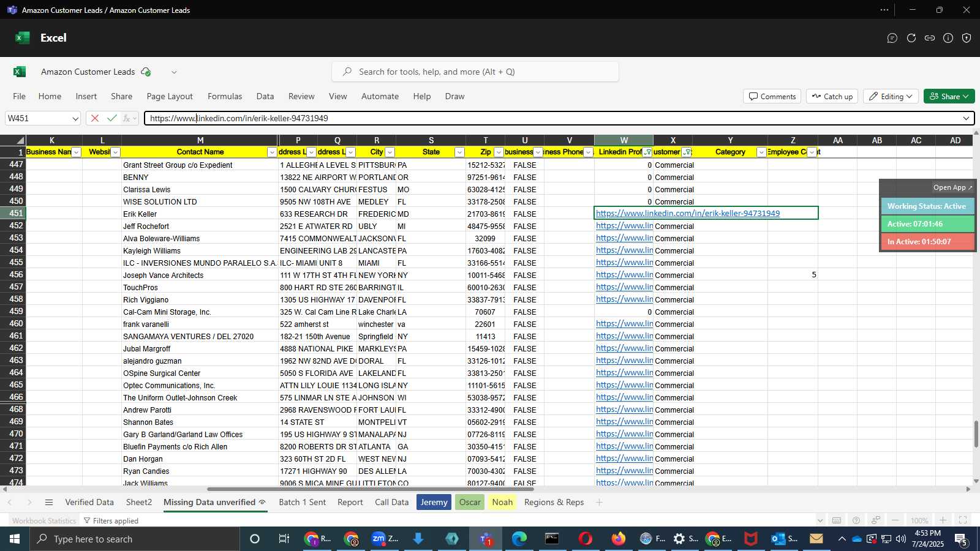Click Open App in the status widget

(952, 187)
